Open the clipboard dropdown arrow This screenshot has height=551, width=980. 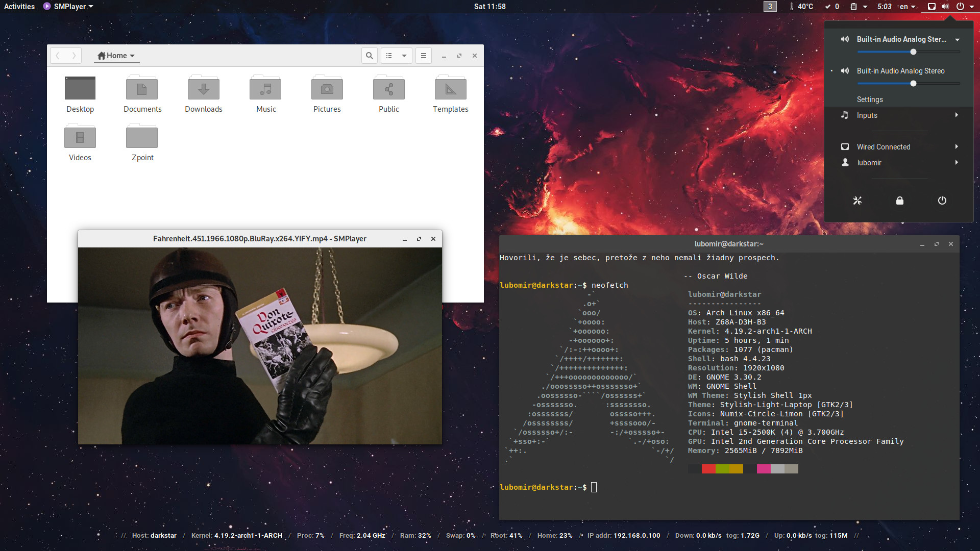click(x=865, y=7)
